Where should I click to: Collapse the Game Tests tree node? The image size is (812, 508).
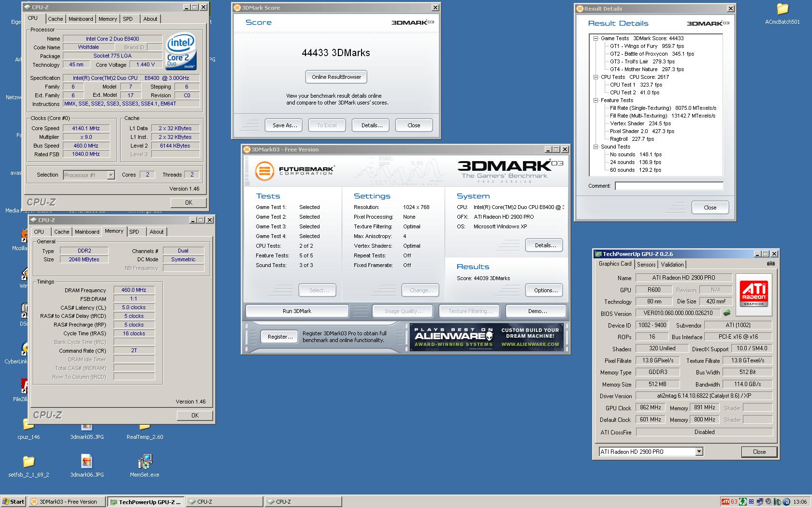click(x=596, y=38)
